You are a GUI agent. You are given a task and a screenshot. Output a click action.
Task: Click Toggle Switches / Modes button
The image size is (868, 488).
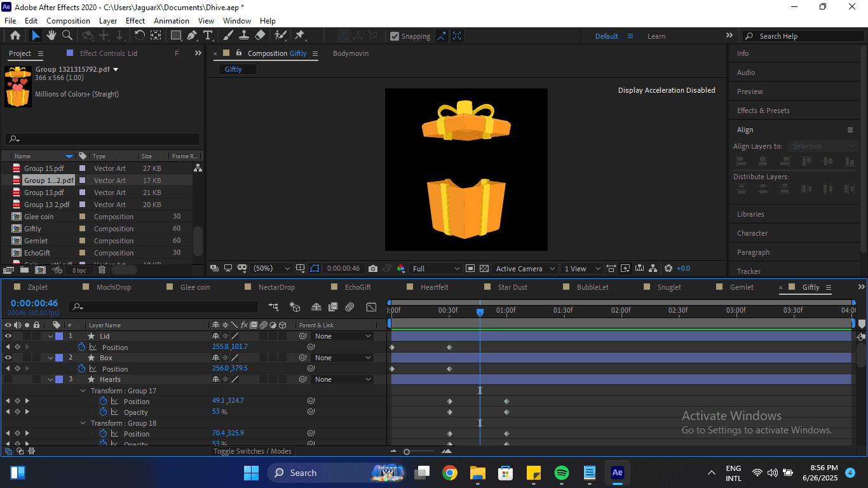[252, 451]
